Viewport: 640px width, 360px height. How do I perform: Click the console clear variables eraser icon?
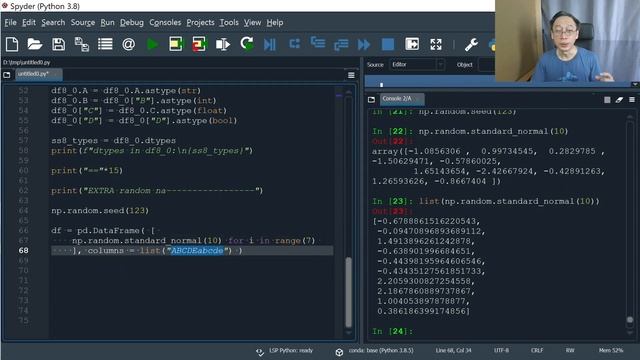[x=619, y=100]
